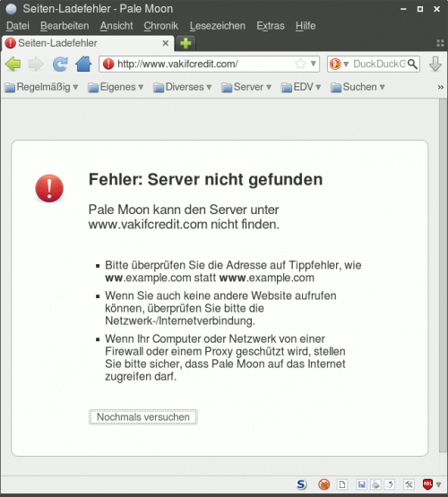448x497 pixels.
Task: Click the printer icon in status bar
Action: pos(375,484)
